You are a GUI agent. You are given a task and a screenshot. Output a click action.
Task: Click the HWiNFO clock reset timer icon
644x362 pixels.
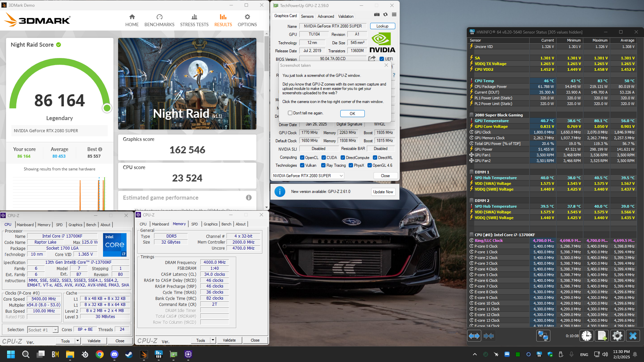587,336
